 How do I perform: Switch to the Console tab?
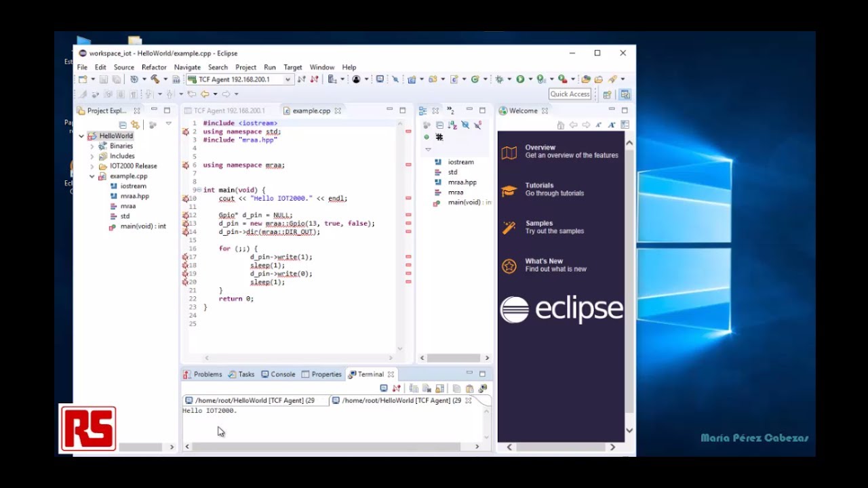pos(278,374)
